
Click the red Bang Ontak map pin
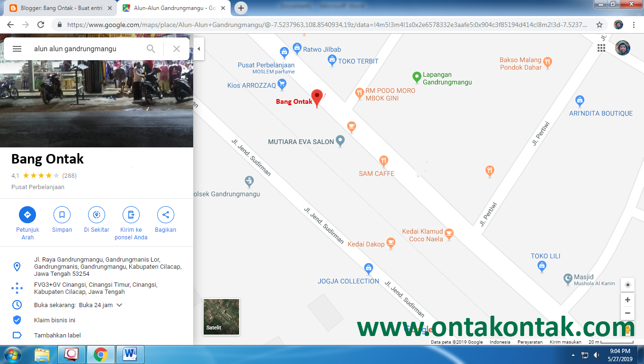[x=317, y=98]
